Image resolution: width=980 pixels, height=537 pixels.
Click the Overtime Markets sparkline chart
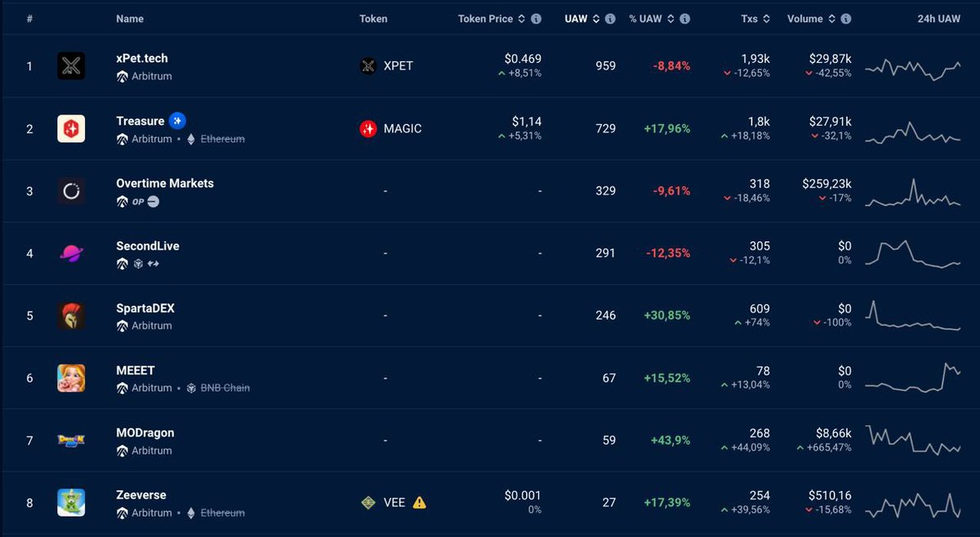(915, 190)
